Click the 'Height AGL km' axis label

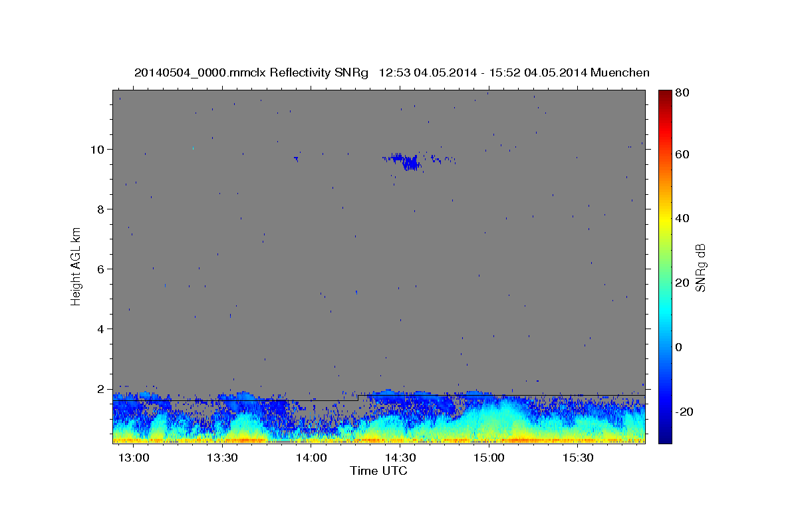[x=76, y=266]
